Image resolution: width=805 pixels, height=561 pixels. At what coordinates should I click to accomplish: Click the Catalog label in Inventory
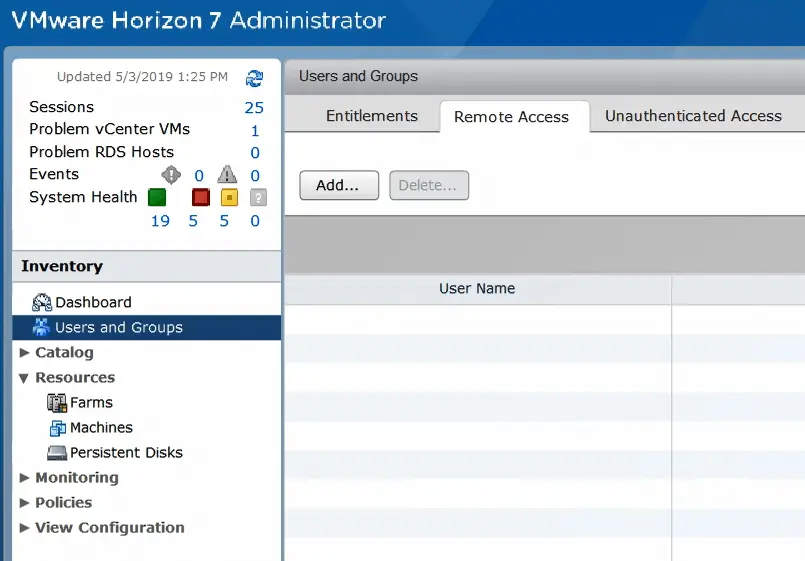64,353
